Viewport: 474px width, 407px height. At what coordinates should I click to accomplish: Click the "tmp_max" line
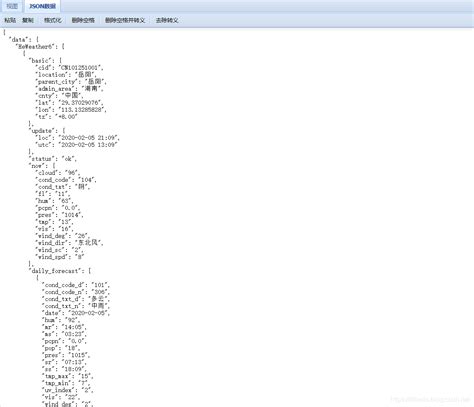67,376
